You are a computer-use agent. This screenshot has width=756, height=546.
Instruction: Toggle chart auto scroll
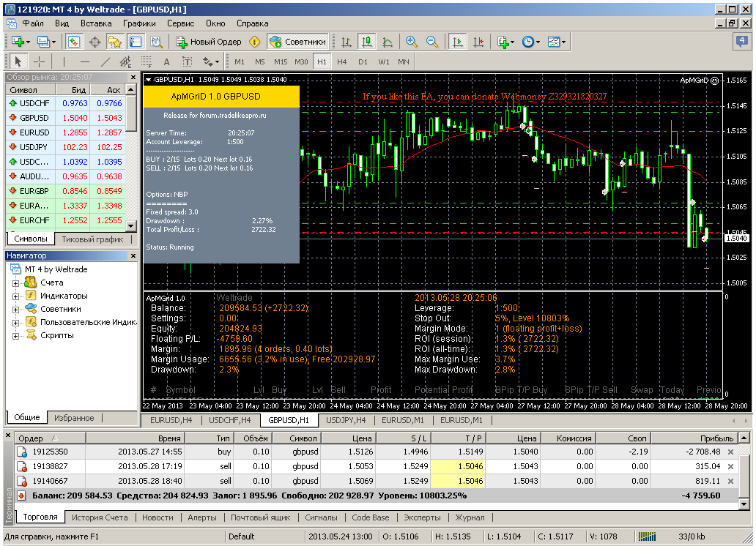(x=458, y=42)
